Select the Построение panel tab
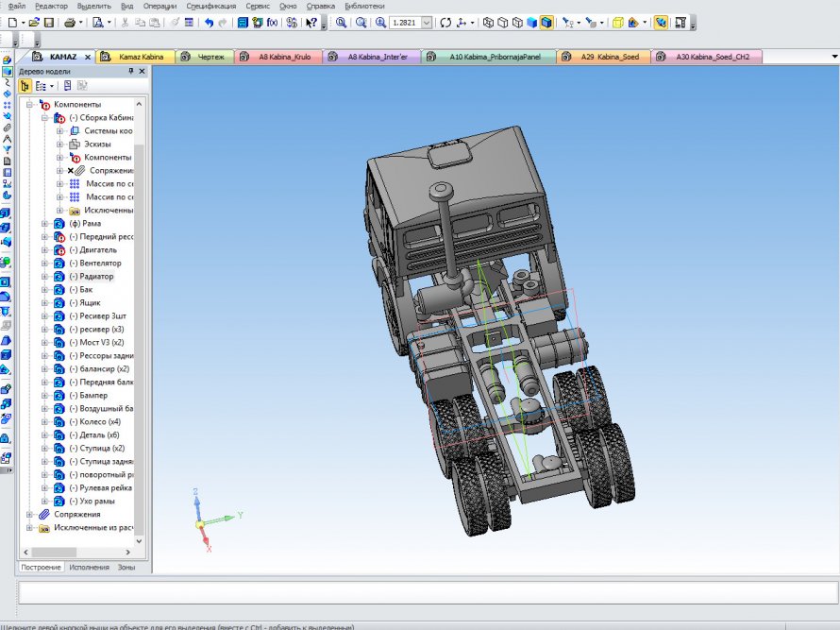This screenshot has width=840, height=630. [x=42, y=568]
